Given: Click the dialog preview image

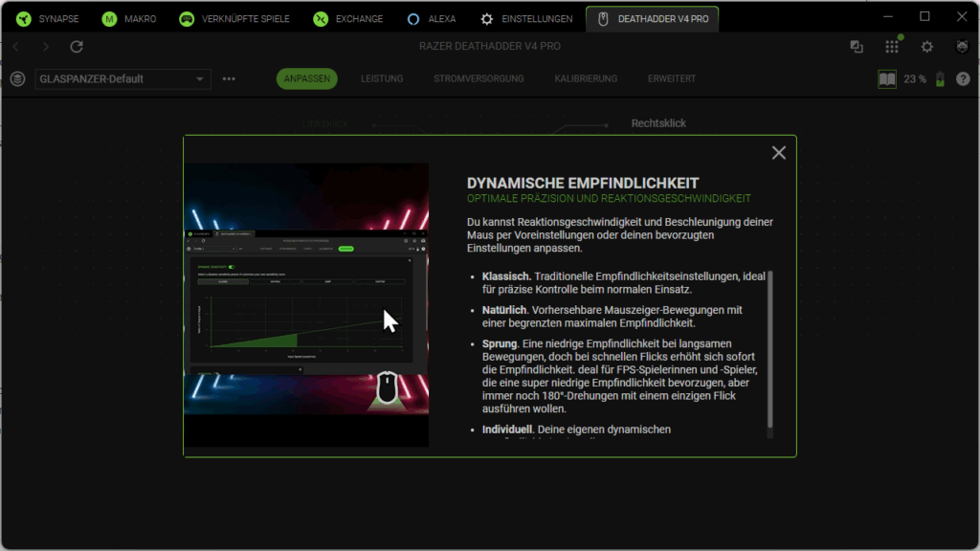Looking at the screenshot, I should [306, 305].
